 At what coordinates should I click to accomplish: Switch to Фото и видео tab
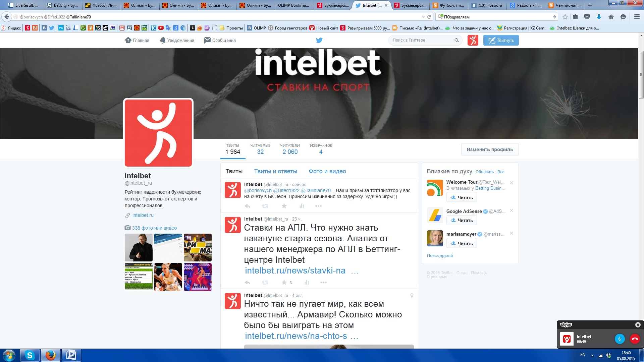pyautogui.click(x=327, y=171)
